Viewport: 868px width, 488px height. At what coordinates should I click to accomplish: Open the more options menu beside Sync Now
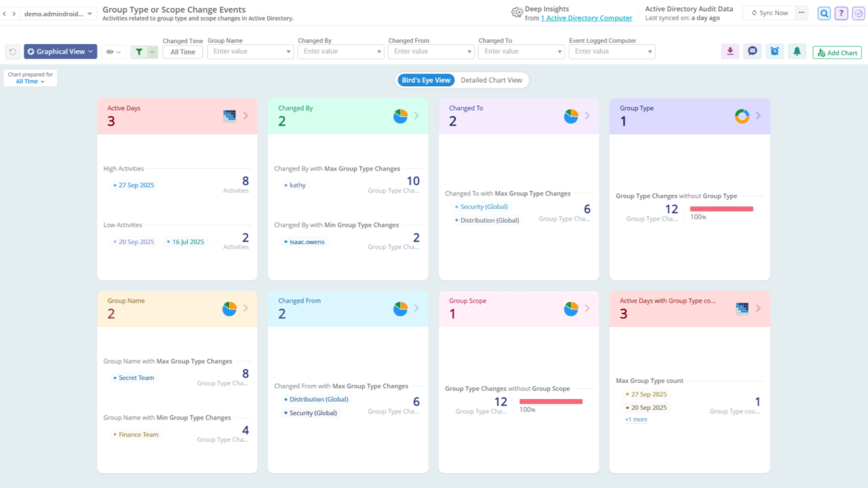click(802, 13)
